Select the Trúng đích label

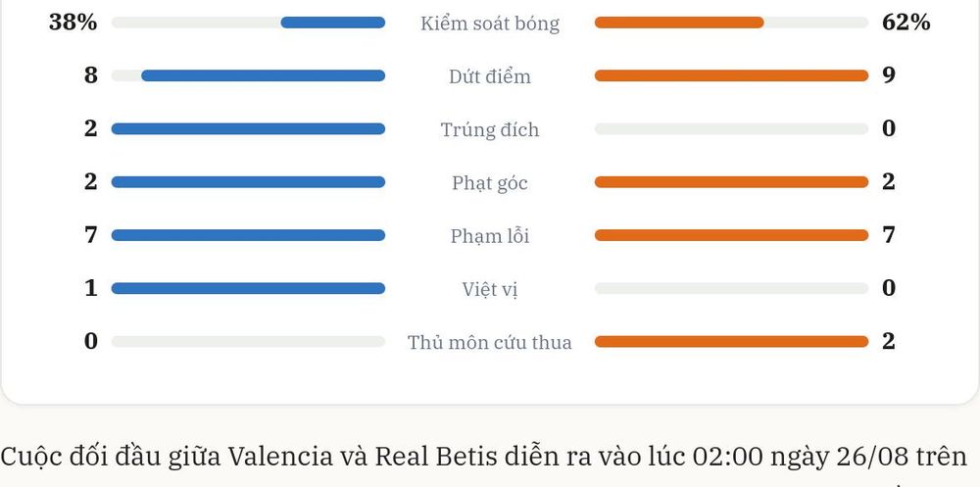tap(490, 130)
